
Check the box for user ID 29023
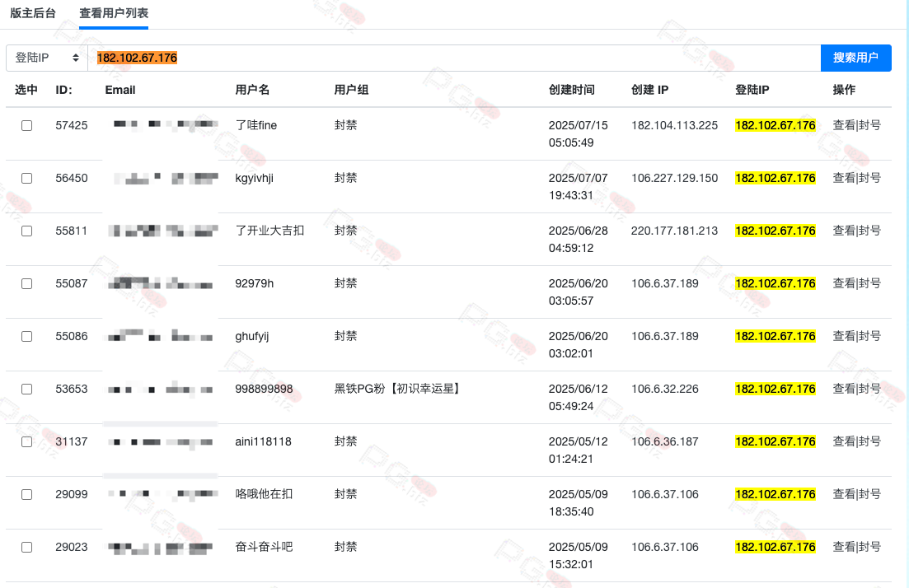[x=26, y=548]
